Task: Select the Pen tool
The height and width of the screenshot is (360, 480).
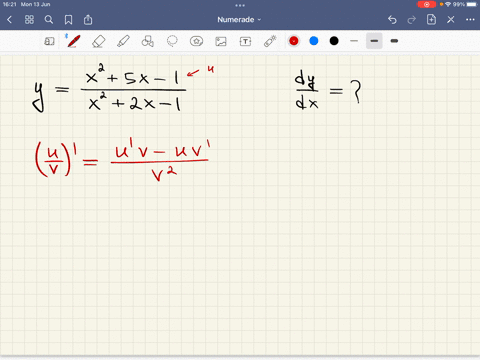Action: [x=73, y=41]
